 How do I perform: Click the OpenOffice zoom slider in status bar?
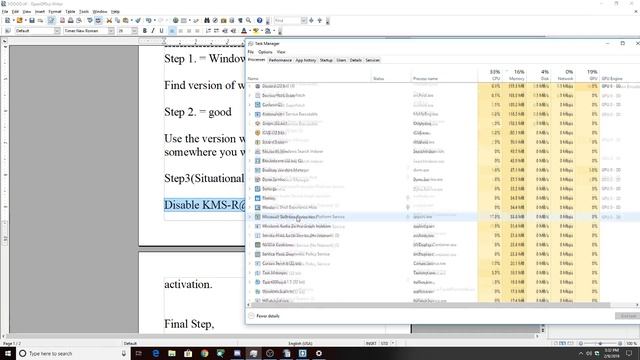tap(600, 343)
